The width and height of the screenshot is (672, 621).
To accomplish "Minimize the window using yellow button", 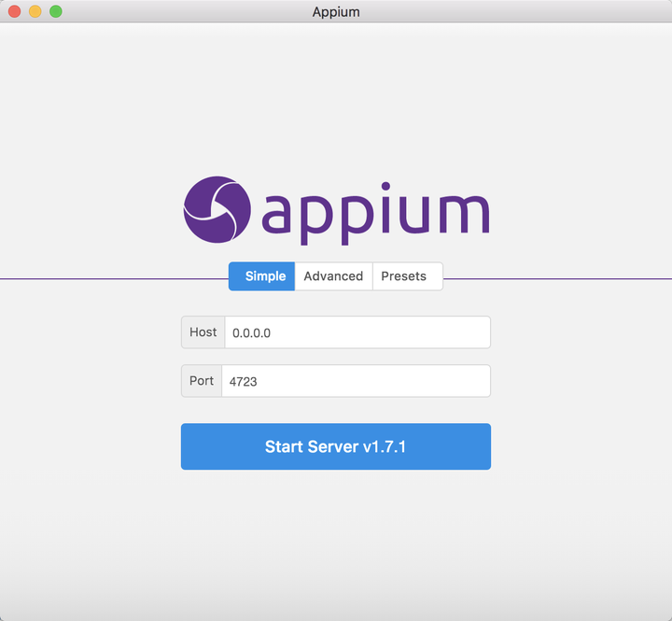I will click(x=35, y=11).
